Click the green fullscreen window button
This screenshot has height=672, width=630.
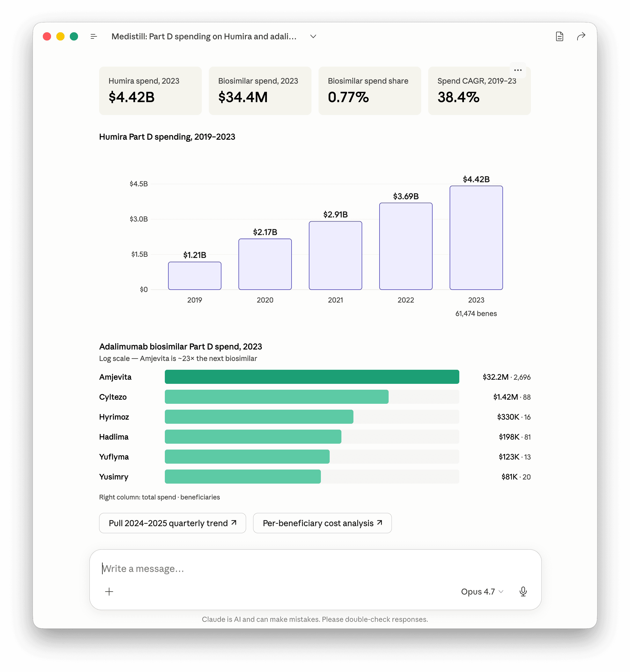point(74,36)
